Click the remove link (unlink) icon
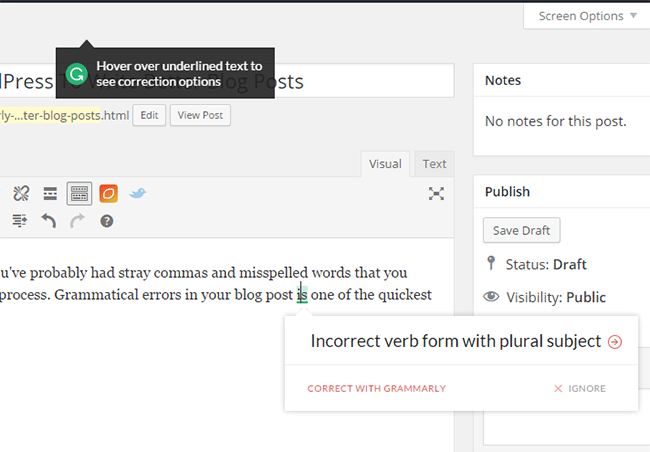The width and height of the screenshot is (650, 452). click(x=21, y=193)
